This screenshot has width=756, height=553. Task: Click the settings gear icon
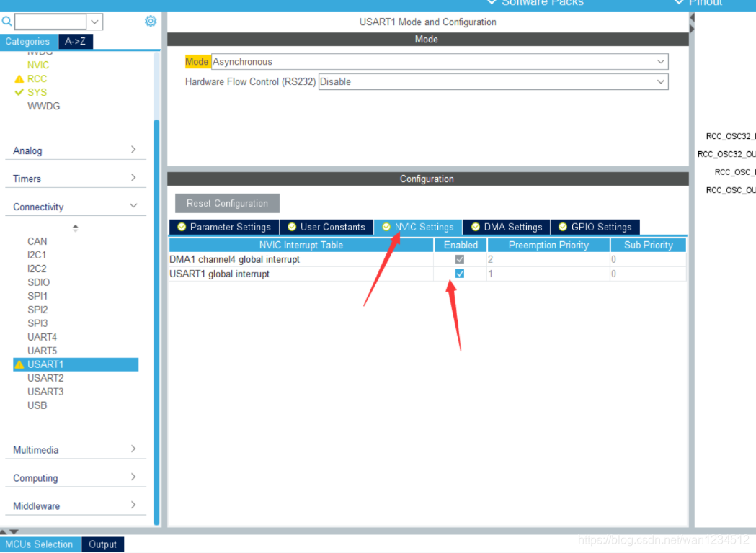click(151, 21)
